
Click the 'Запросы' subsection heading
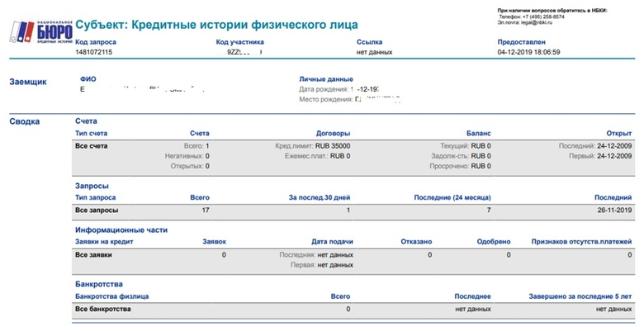92,186
